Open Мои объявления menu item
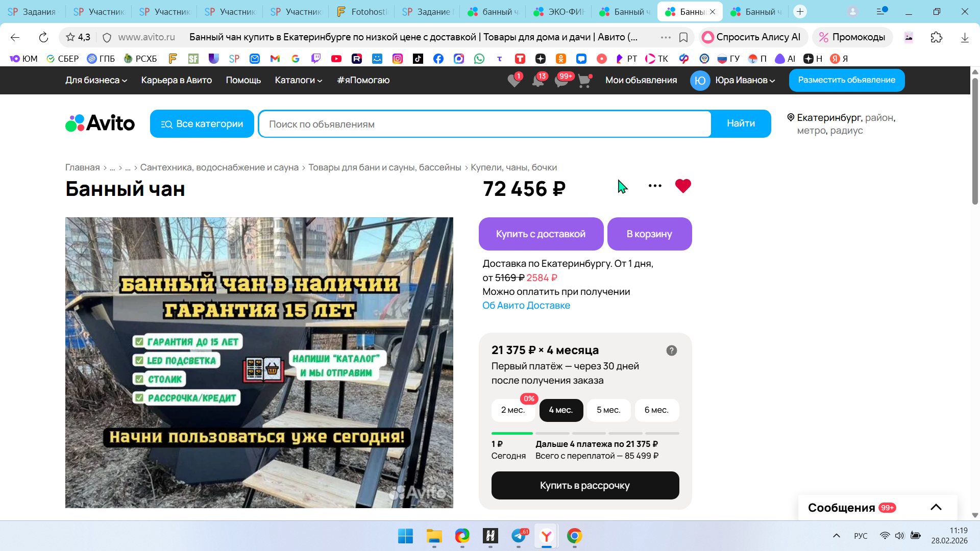 pyautogui.click(x=641, y=80)
